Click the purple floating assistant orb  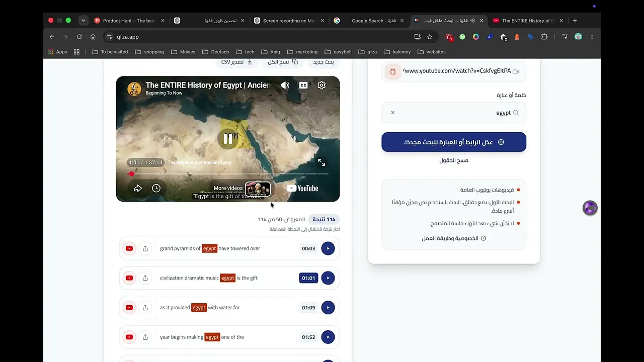(590, 208)
